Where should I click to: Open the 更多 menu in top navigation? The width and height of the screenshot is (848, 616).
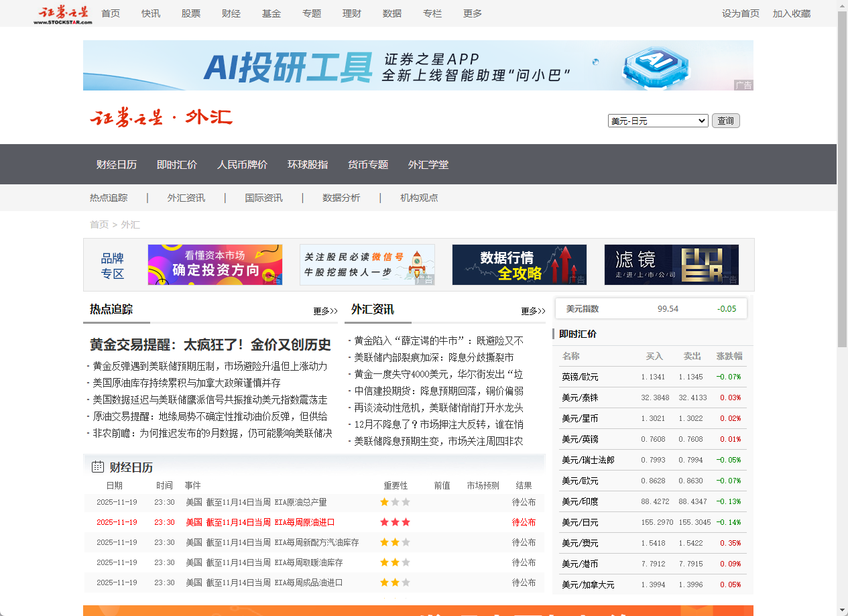(471, 13)
